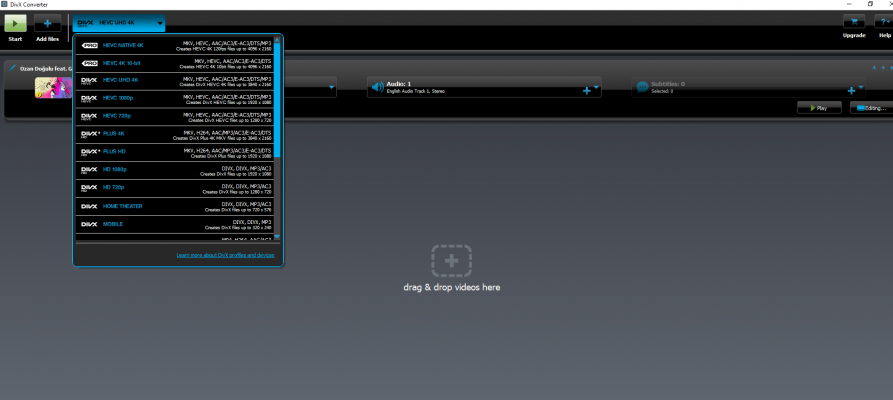Open the Editing... button

[x=871, y=108]
